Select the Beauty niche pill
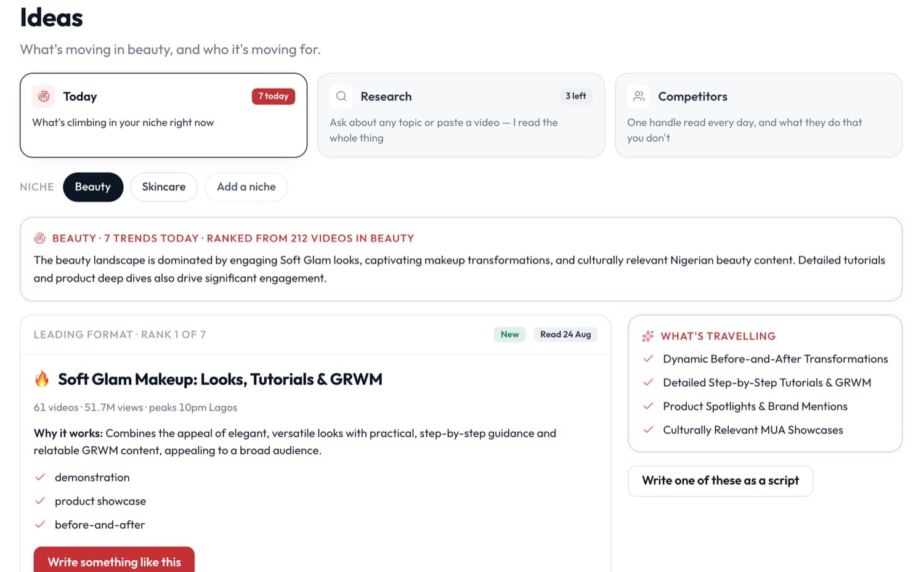 93,187
